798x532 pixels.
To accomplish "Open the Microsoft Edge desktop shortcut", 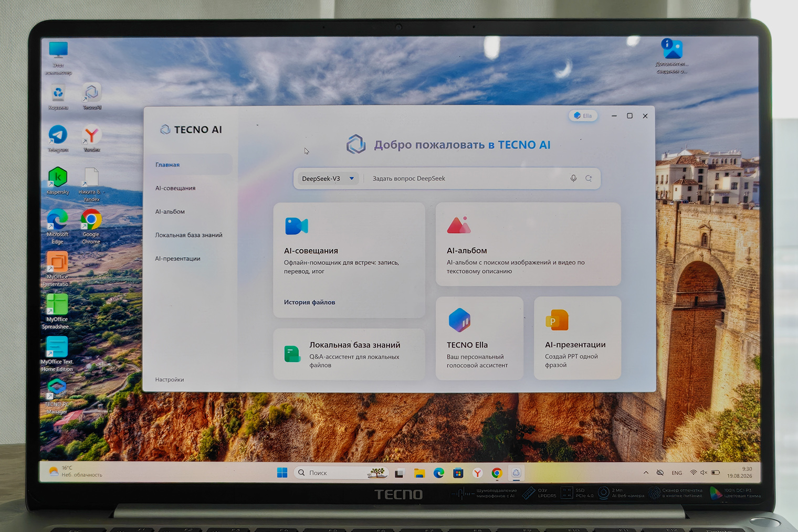I will click(x=58, y=226).
